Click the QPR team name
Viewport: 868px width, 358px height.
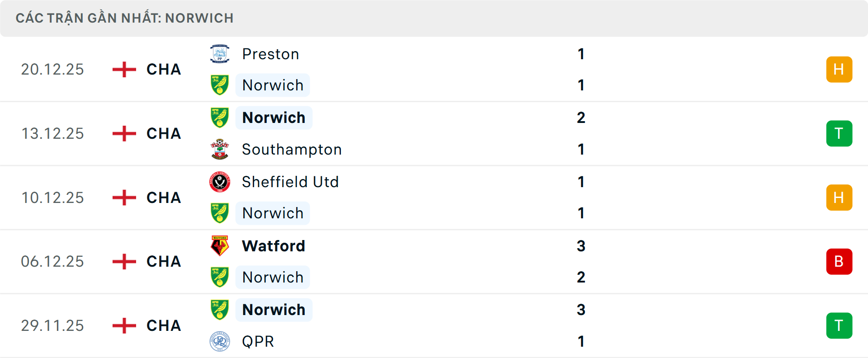click(x=258, y=341)
